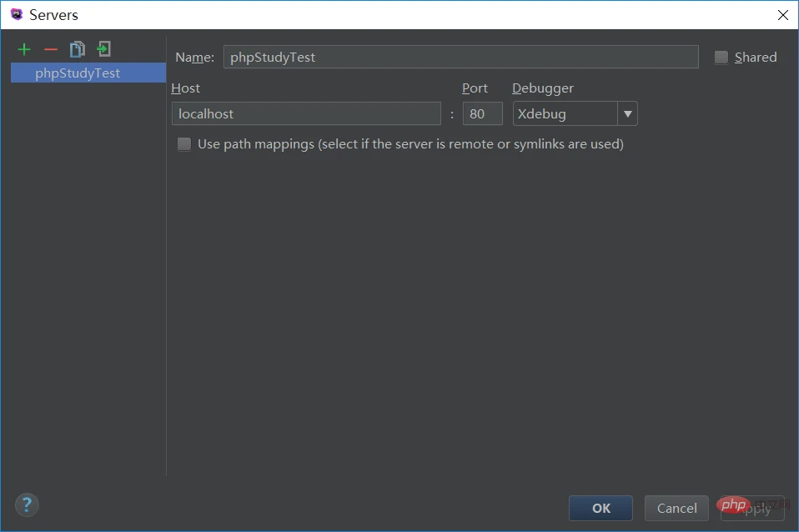The image size is (799, 532).
Task: Click the Xdebug dropdown arrow
Action: (627, 113)
